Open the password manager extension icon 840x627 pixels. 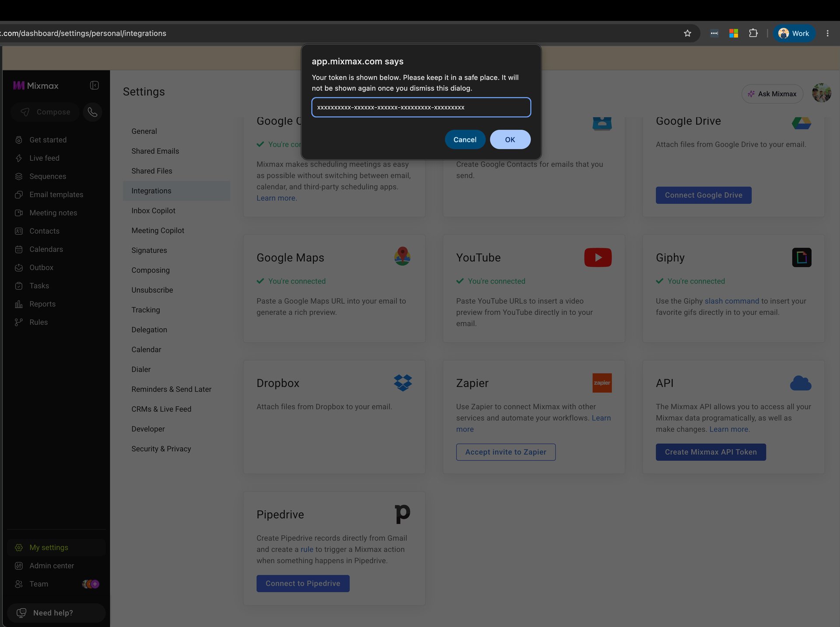pyautogui.click(x=714, y=33)
